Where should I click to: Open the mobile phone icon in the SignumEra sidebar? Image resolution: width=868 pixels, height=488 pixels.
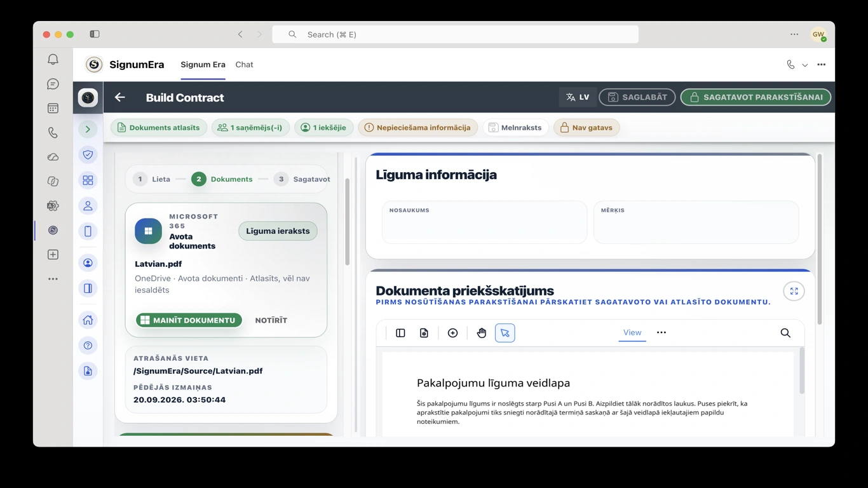(x=88, y=231)
